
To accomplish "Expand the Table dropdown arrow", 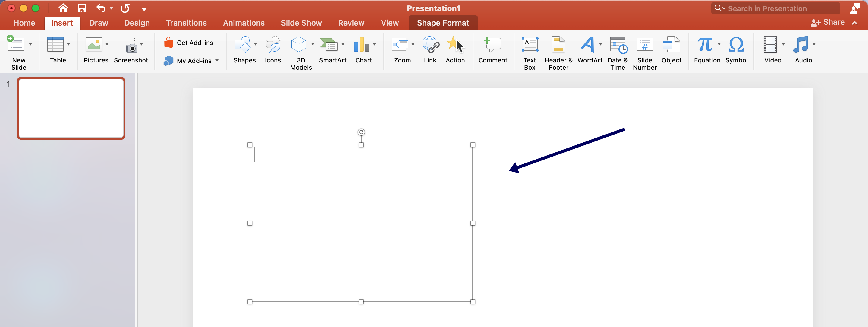I will pos(68,44).
